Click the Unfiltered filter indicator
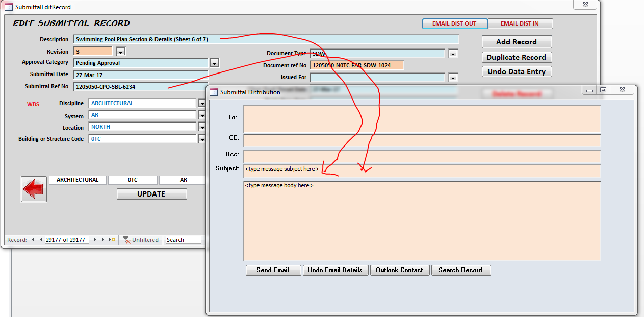Screen dimensions: 644x317 pyautogui.click(x=141, y=240)
